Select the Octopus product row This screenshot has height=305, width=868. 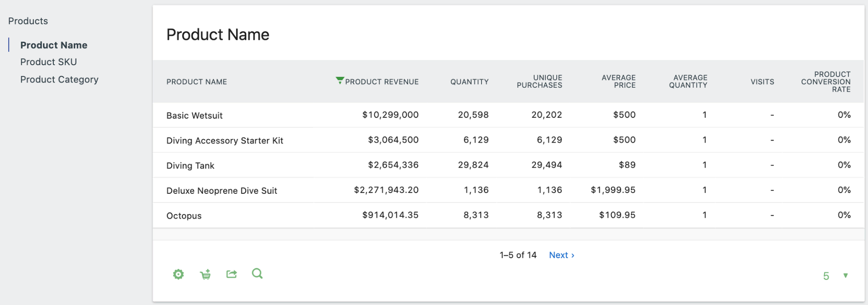tap(184, 216)
